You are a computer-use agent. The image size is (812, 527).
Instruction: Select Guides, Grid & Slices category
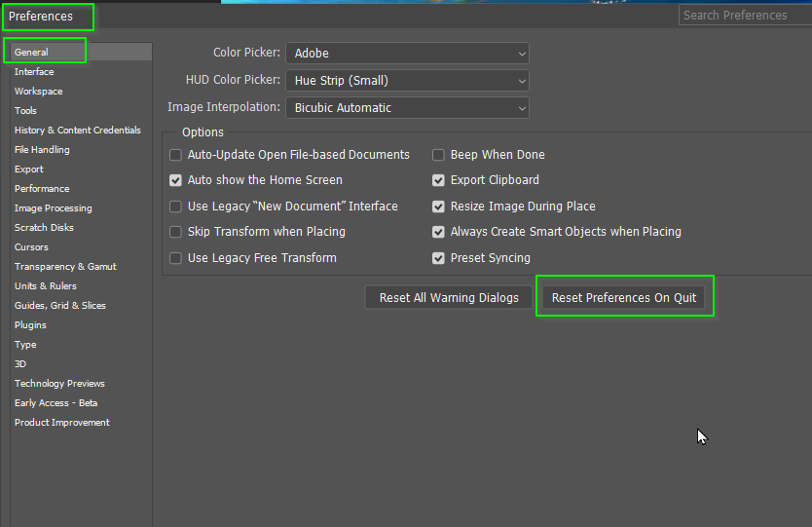60,306
